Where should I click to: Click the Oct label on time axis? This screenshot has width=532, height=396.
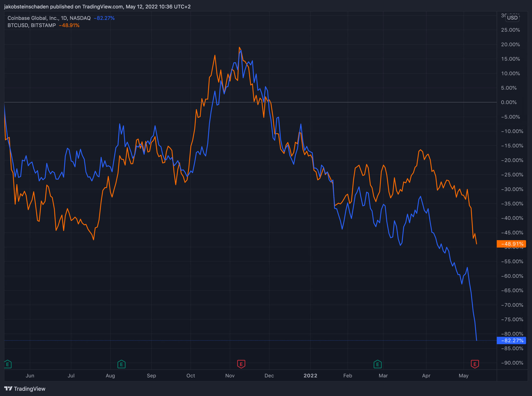pyautogui.click(x=191, y=376)
